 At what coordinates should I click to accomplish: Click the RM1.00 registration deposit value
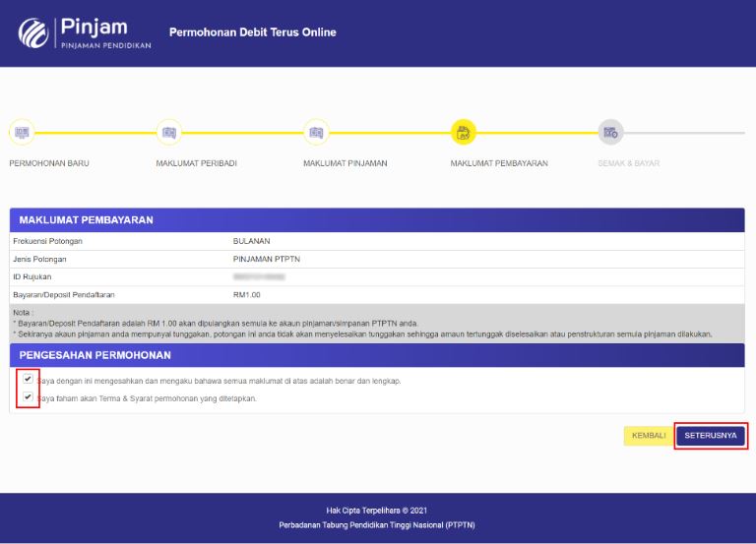click(x=246, y=294)
